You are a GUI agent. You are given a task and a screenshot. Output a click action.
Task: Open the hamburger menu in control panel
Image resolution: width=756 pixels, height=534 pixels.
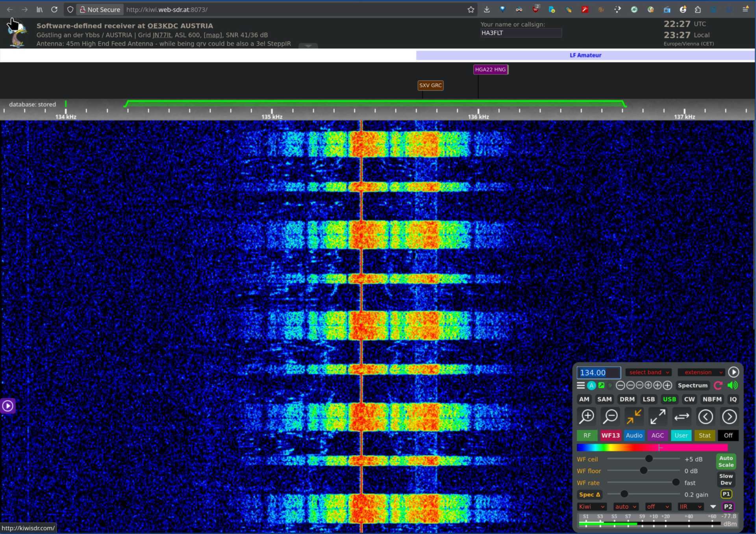click(x=580, y=385)
